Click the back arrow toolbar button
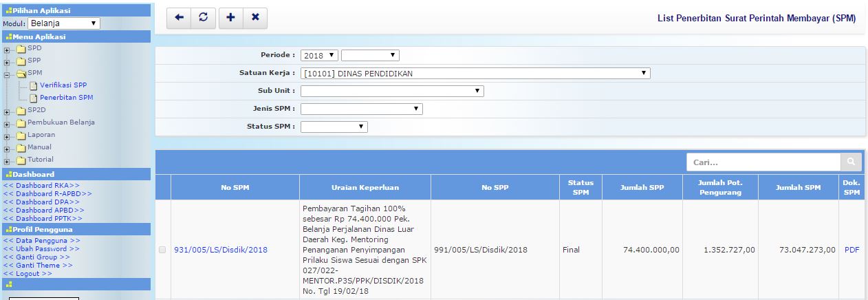 click(x=179, y=18)
